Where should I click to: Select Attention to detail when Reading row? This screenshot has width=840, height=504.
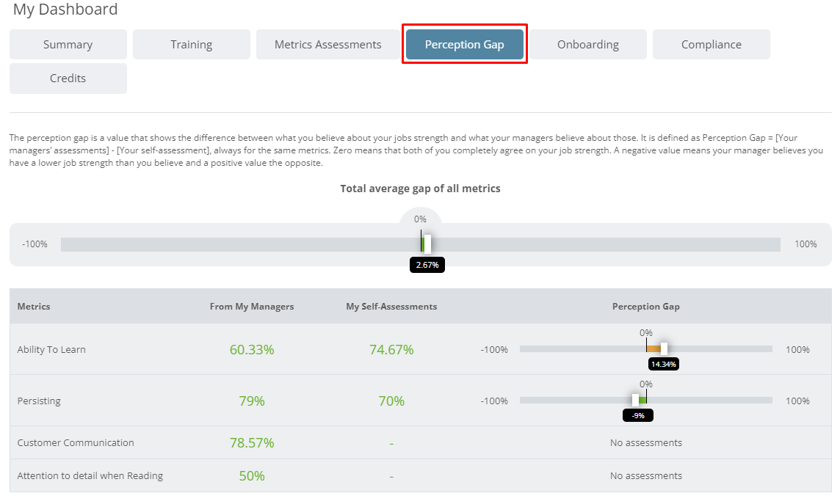[421, 475]
